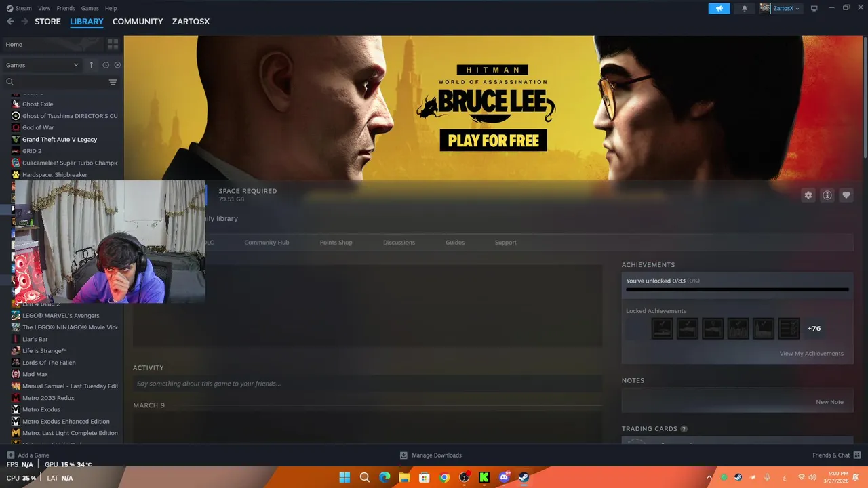Open the Community Hub link
868x488 pixels.
pyautogui.click(x=267, y=242)
